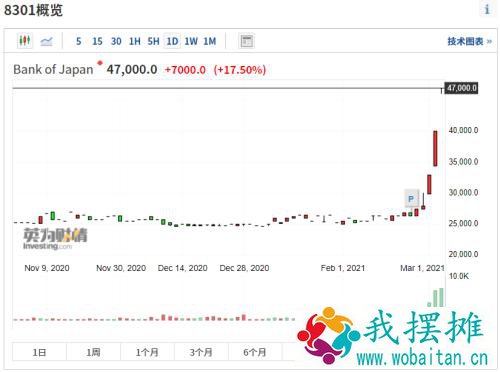Select the 1D daily interval
500x372 pixels.
coord(172,41)
